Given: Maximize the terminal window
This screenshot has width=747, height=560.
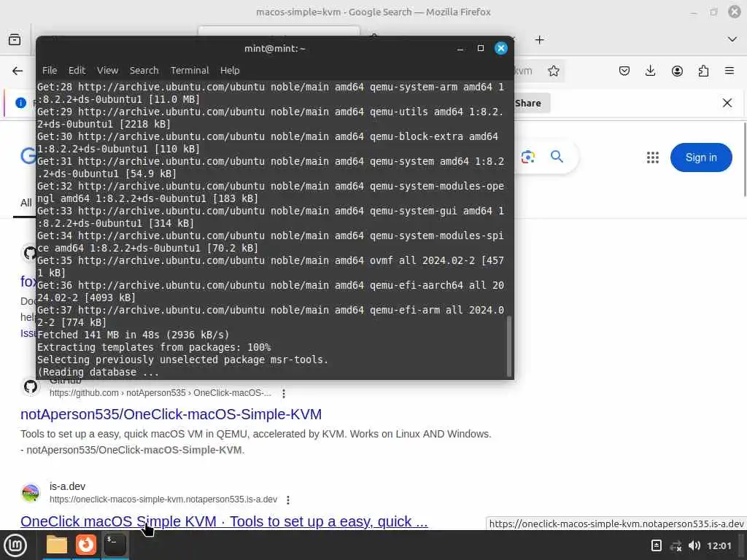Looking at the screenshot, I should click(x=481, y=48).
